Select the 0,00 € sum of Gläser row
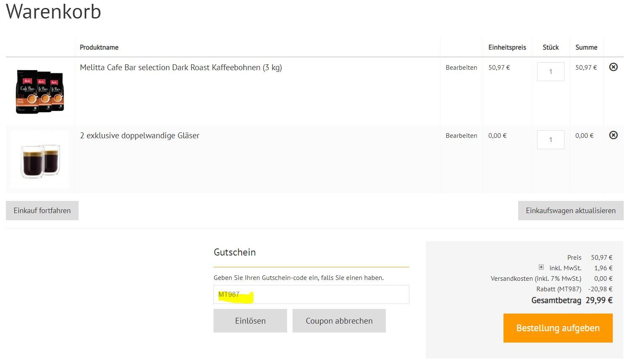 click(x=584, y=135)
